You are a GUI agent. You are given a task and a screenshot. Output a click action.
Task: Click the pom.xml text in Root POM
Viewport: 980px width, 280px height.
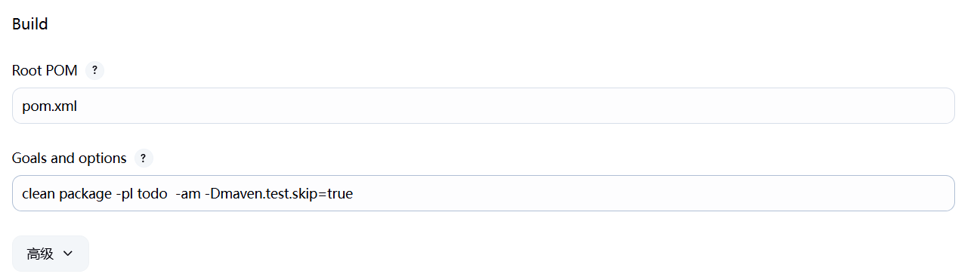(50, 106)
